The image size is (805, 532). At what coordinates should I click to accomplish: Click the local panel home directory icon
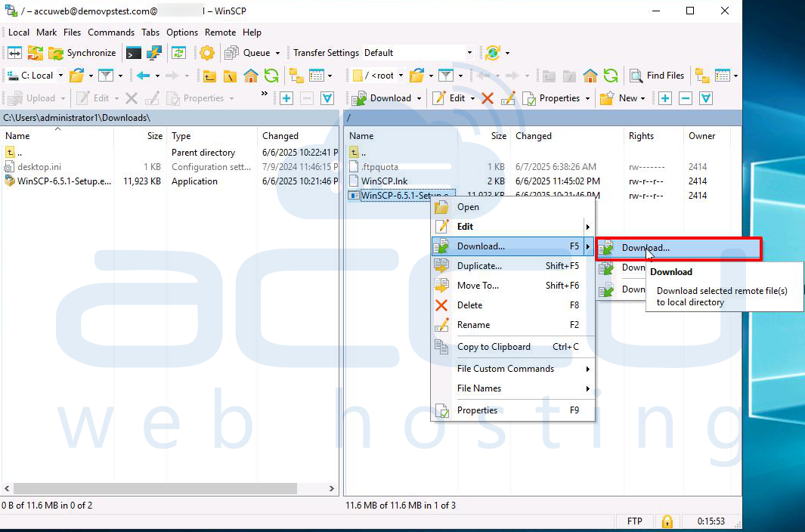(250, 76)
